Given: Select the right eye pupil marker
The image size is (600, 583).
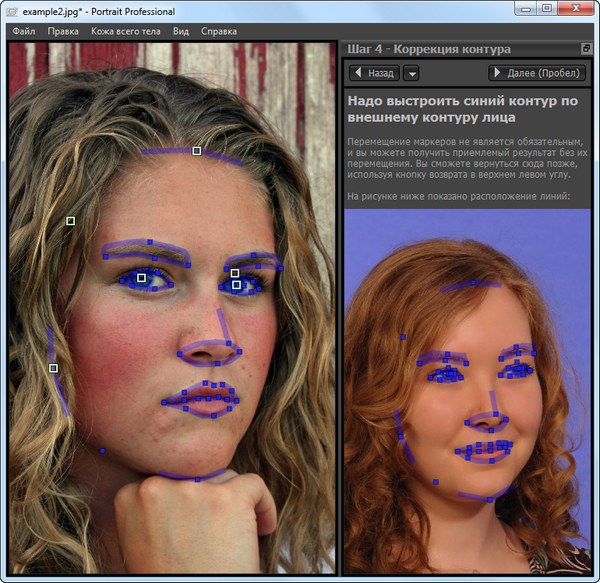Looking at the screenshot, I should [x=236, y=285].
